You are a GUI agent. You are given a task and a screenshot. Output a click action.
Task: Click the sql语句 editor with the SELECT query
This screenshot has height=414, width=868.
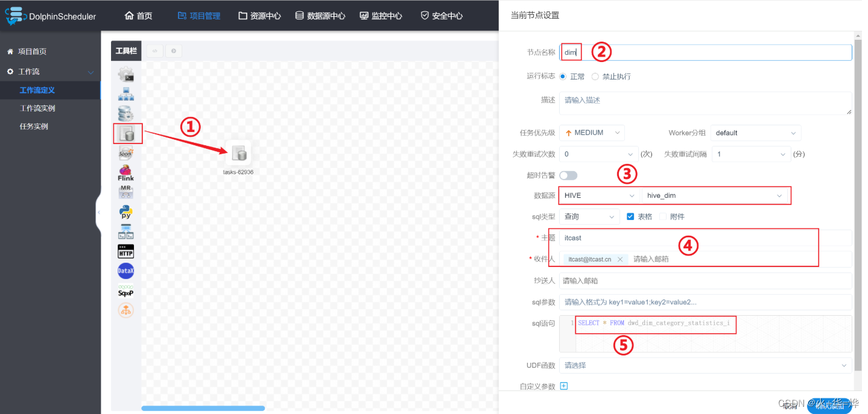[706, 334]
